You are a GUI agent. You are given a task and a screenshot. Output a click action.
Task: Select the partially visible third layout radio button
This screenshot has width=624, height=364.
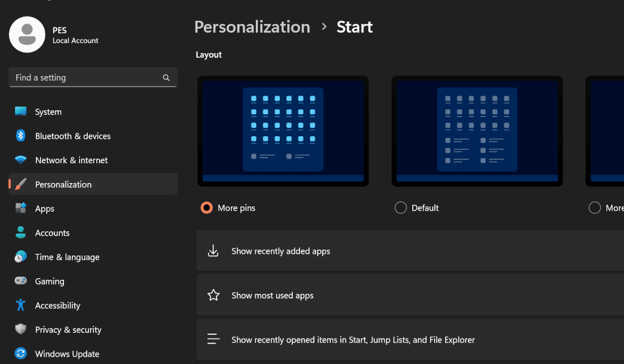click(594, 208)
